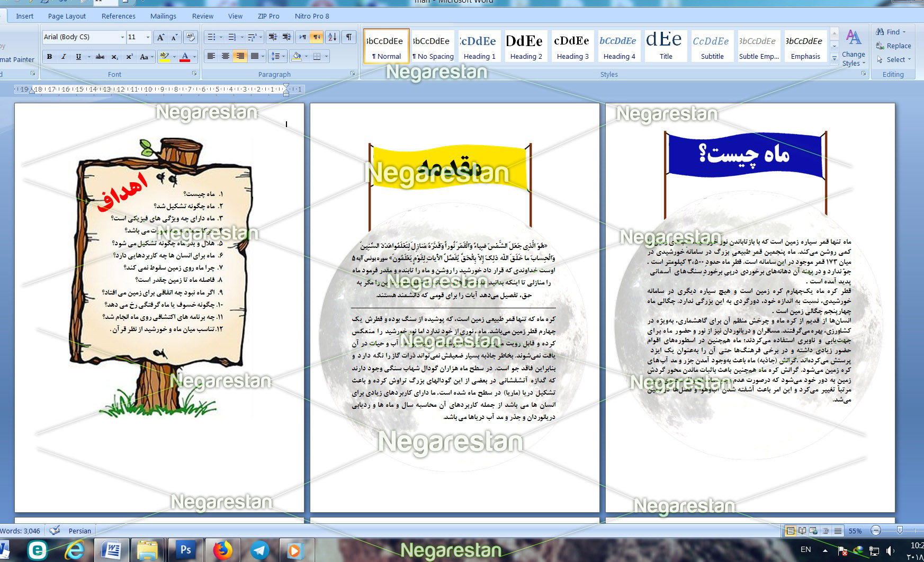
Task: Open the Nitro Pro 8 tab
Action: [312, 16]
